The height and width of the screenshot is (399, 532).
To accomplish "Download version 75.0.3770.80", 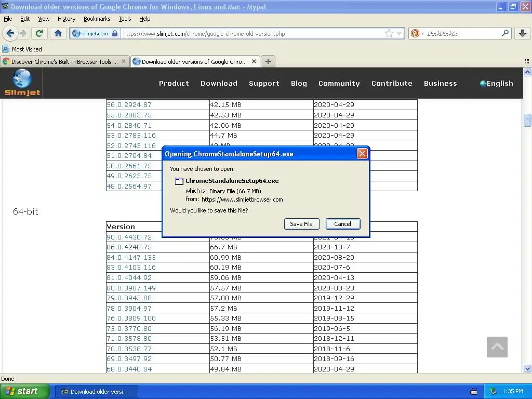I will [129, 328].
